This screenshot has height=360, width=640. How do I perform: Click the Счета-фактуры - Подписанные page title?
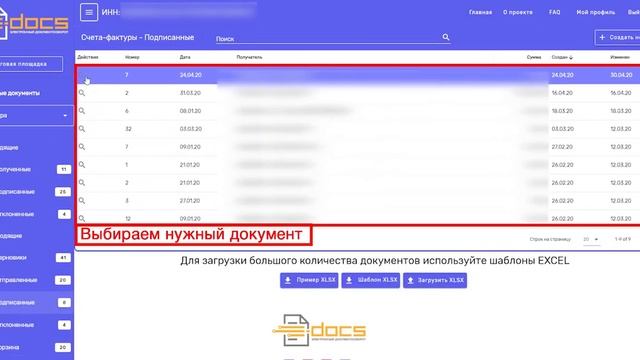coord(138,38)
